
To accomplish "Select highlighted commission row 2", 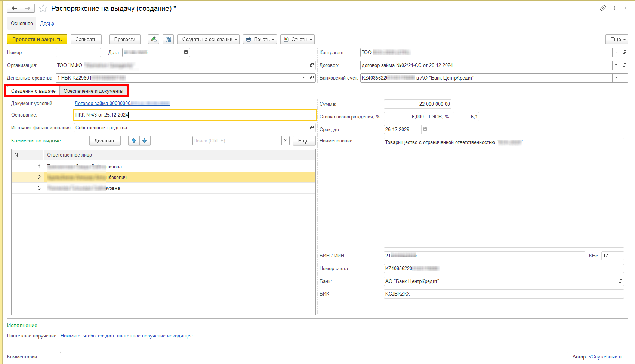I will pyautogui.click(x=164, y=177).
